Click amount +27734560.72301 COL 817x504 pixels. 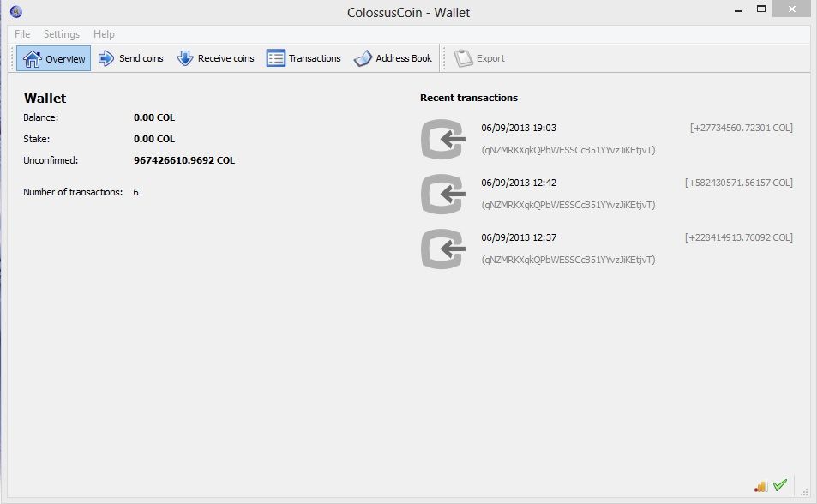(x=741, y=128)
